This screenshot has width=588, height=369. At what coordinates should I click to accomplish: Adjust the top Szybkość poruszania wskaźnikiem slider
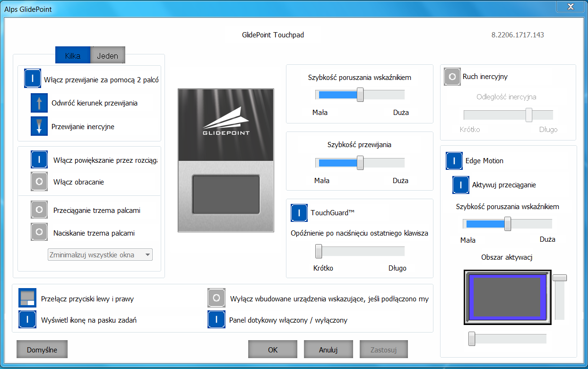point(360,95)
